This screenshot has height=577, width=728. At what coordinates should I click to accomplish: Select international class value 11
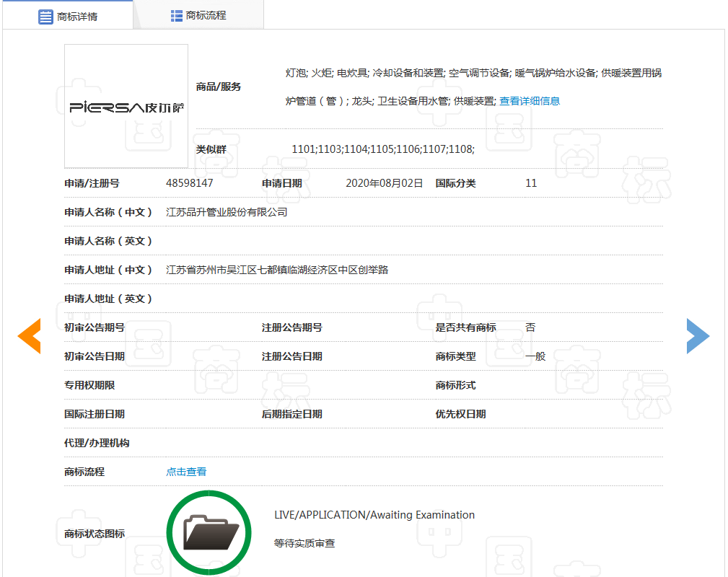[531, 183]
